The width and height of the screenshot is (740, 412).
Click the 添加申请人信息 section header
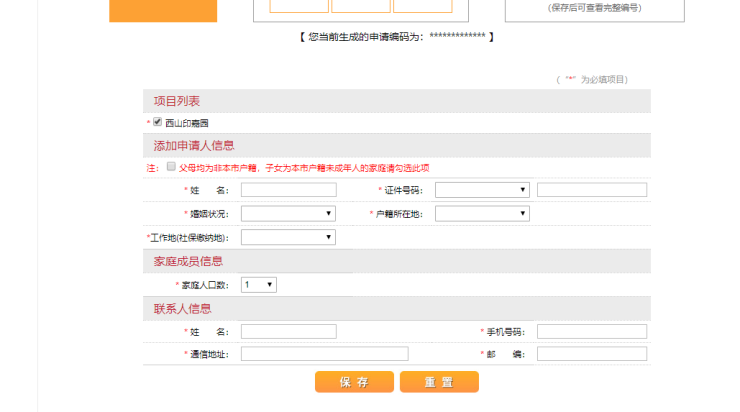[x=194, y=146]
